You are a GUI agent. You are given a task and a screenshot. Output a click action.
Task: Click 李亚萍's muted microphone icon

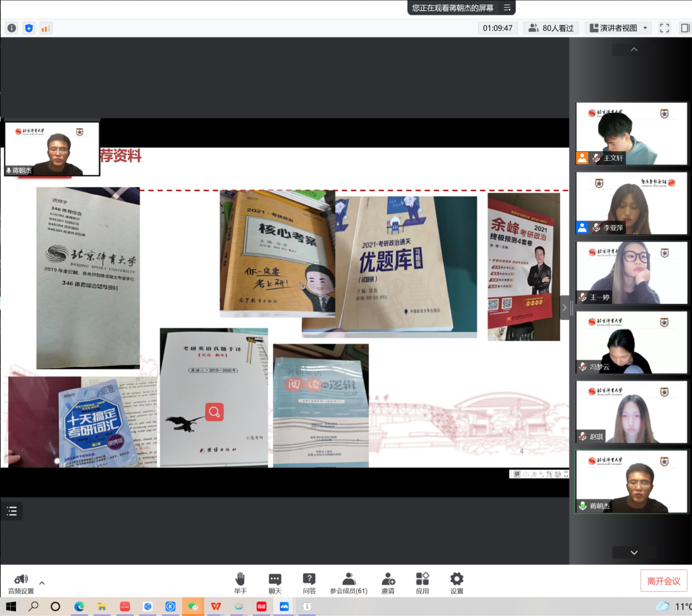(597, 228)
